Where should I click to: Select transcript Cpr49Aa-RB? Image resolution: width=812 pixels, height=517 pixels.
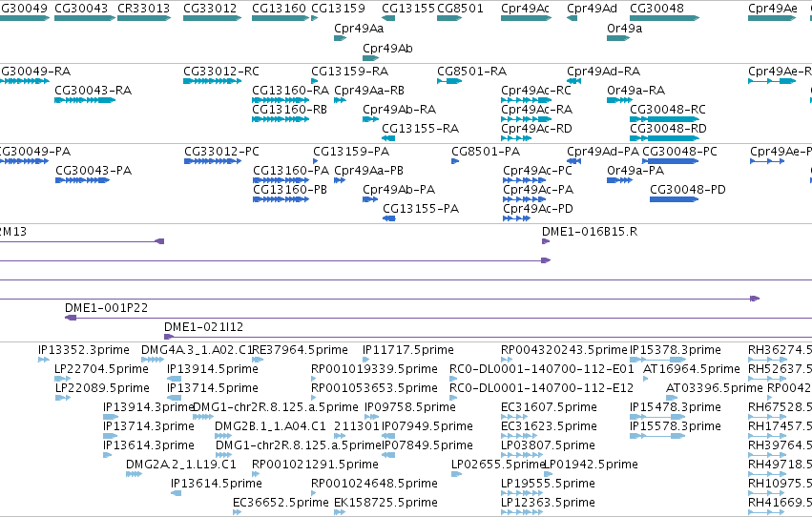[x=341, y=100]
